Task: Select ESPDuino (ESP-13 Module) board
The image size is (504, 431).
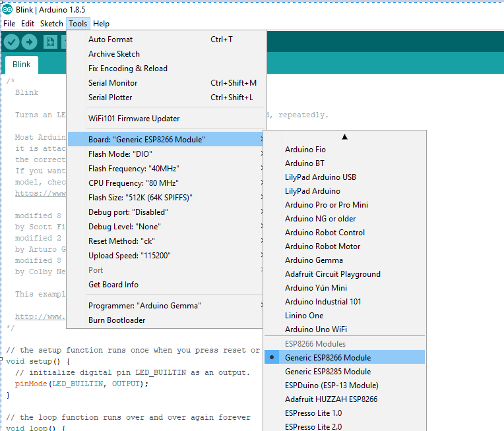Action: (x=344, y=385)
